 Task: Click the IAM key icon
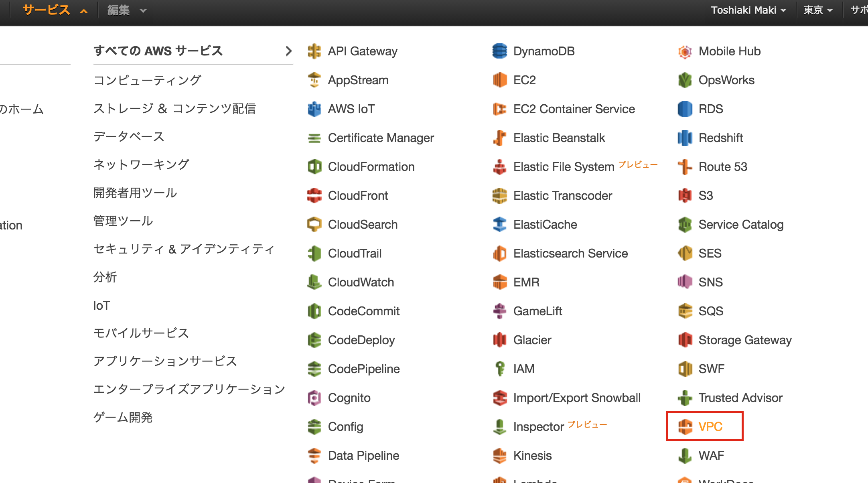click(x=499, y=369)
